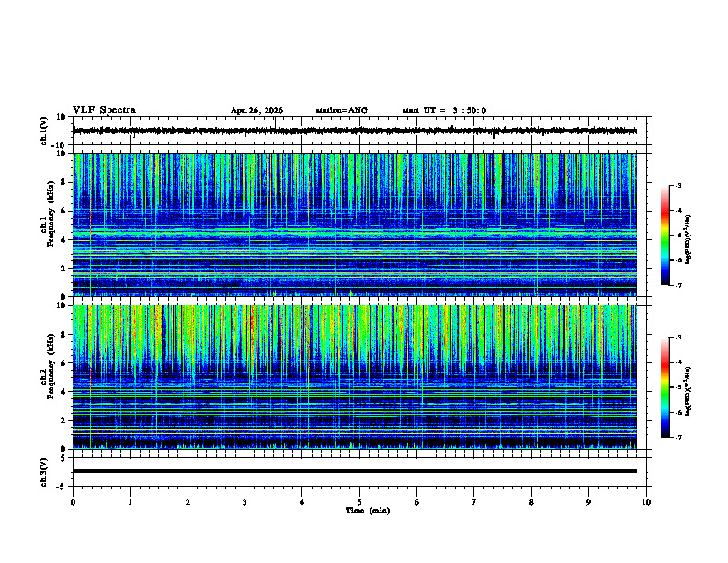This screenshot has height=563, width=728.
Task: Click the 5 minute tick label
Action: [x=359, y=502]
